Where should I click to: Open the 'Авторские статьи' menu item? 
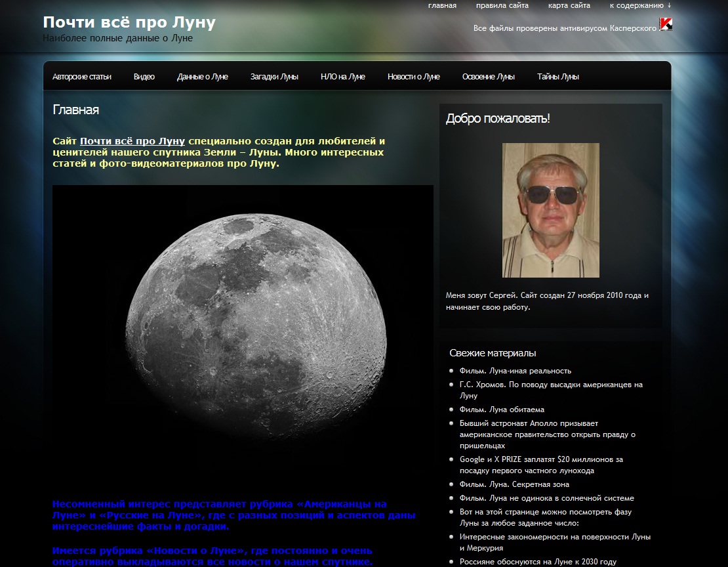(82, 77)
